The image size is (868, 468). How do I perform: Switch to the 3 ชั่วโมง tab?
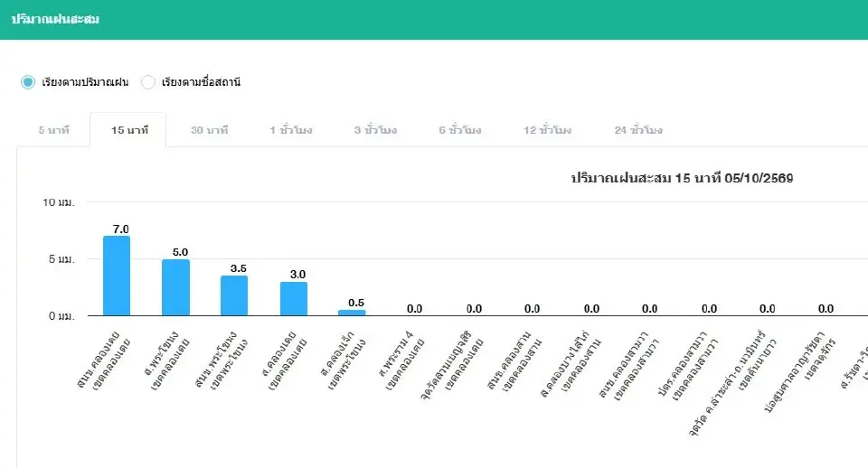[375, 130]
